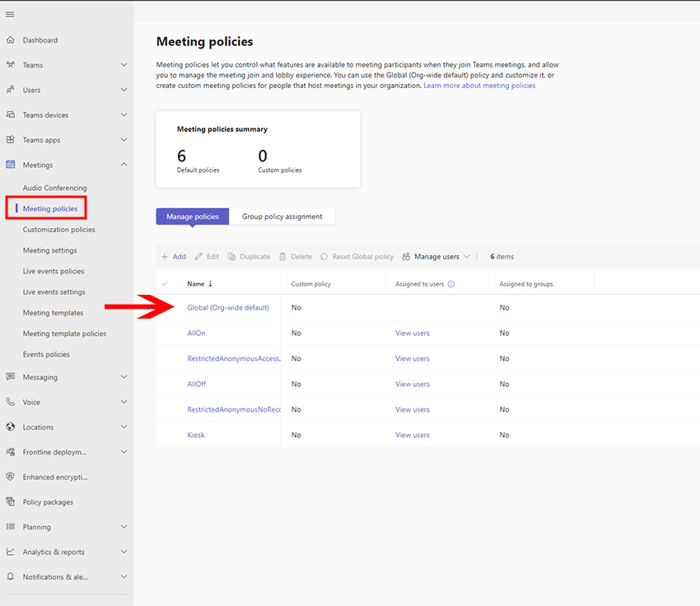700x606 pixels.
Task: Click the hamburger menu icon
Action: 10,15
